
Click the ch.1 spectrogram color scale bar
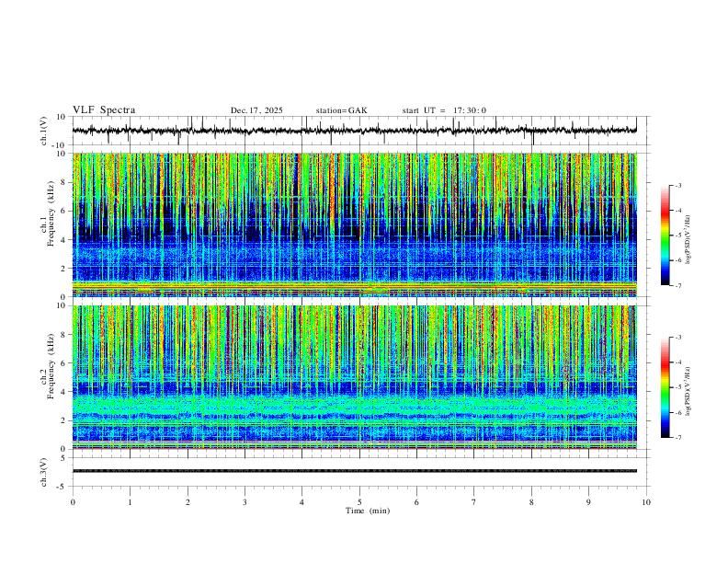pyautogui.click(x=665, y=236)
